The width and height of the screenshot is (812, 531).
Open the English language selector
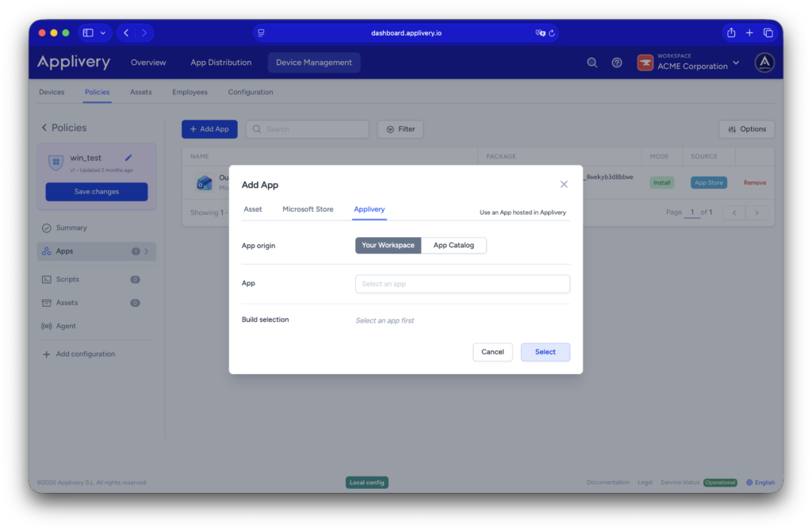click(760, 483)
